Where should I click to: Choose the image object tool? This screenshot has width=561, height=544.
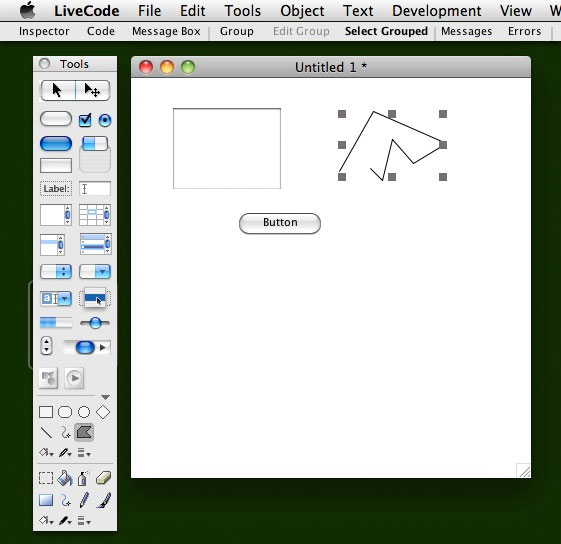tap(48, 378)
